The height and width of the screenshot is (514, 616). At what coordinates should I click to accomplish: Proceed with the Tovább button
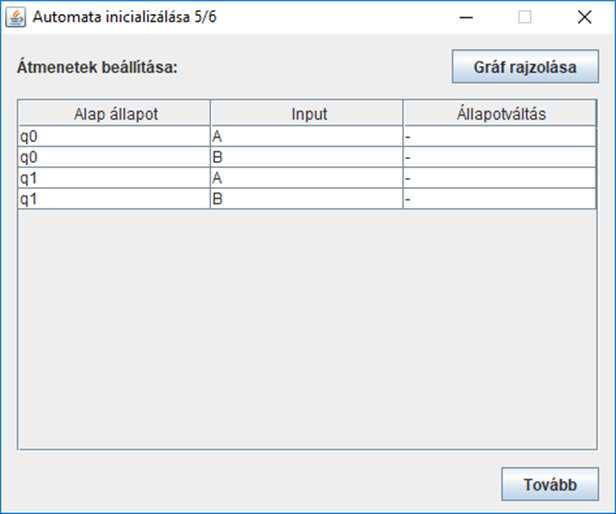click(550, 484)
